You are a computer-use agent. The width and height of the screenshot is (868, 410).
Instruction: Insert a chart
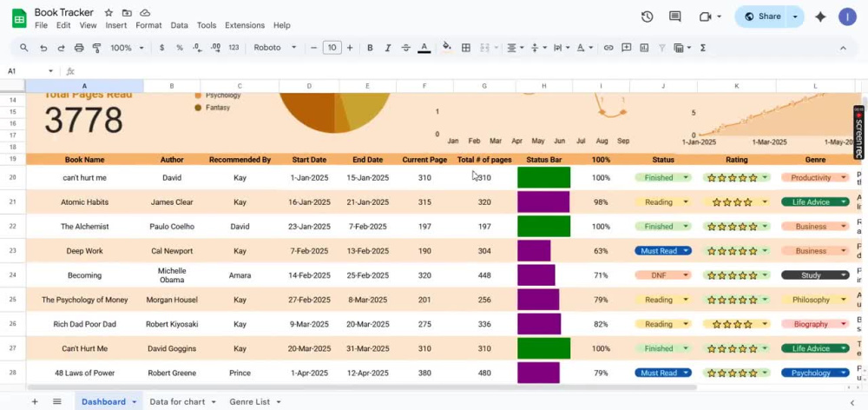[644, 48]
